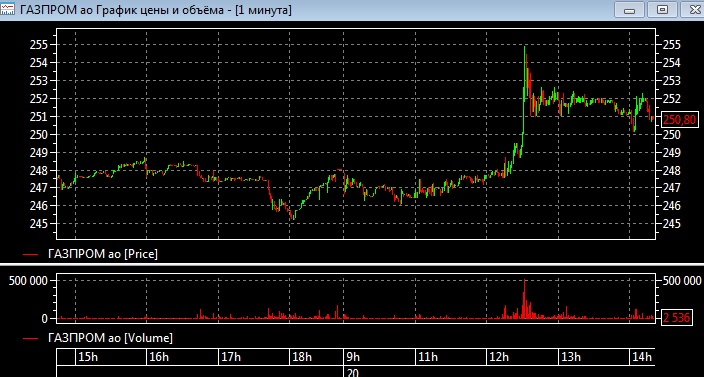Click the tallest volume bar near 500 000
Viewport: 704px width, 377px height.
pos(524,299)
